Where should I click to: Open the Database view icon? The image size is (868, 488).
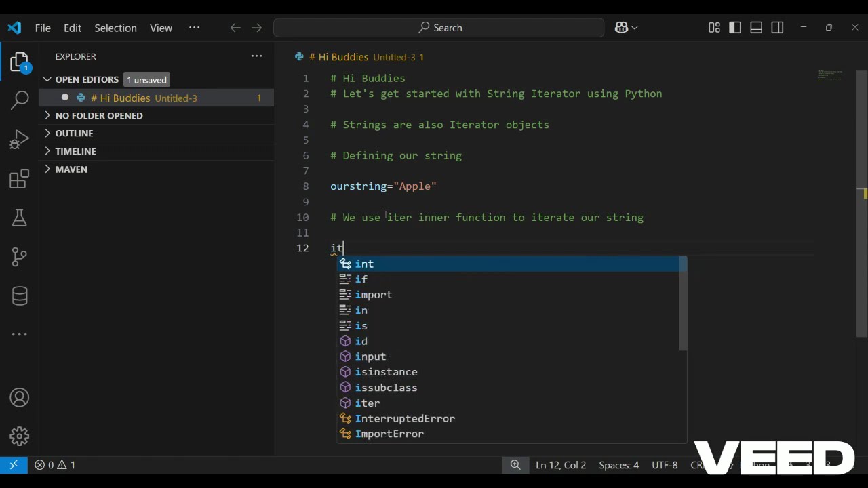20,296
